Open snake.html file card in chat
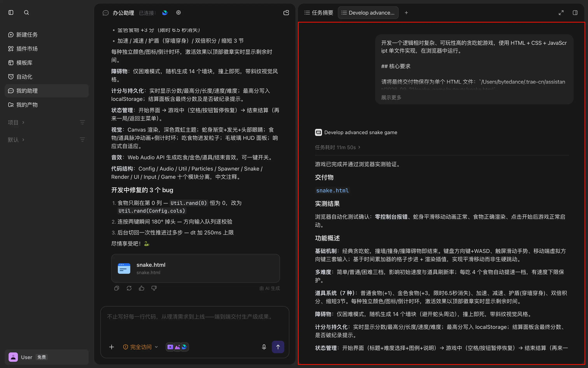This screenshot has width=588, height=368. click(195, 268)
